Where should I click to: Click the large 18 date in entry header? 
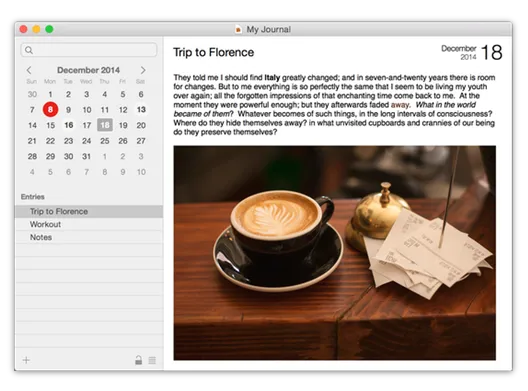pyautogui.click(x=492, y=53)
